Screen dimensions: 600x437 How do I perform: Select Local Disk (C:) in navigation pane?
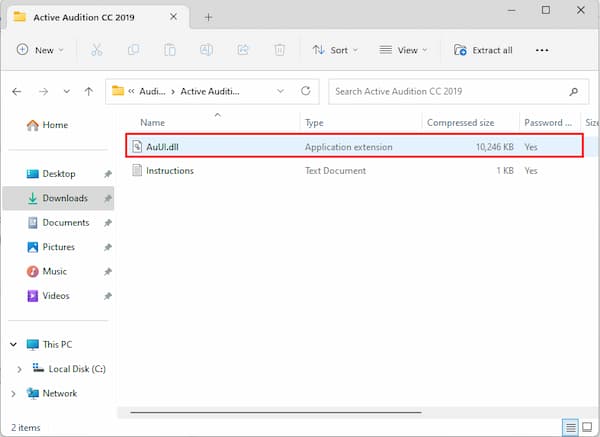69,369
